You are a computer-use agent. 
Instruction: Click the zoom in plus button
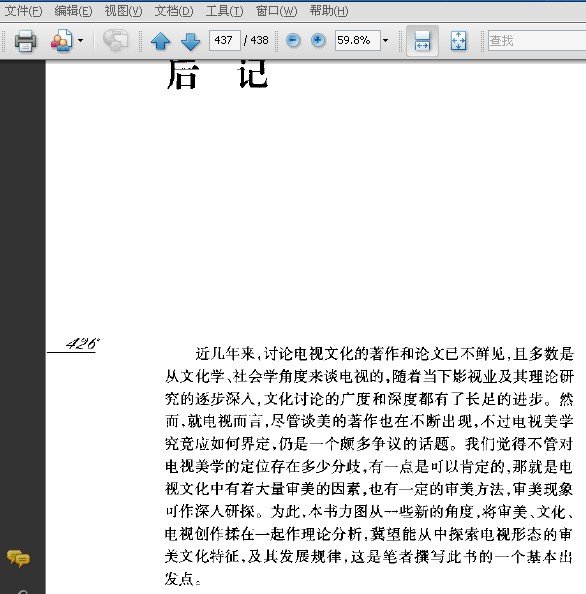[318, 40]
